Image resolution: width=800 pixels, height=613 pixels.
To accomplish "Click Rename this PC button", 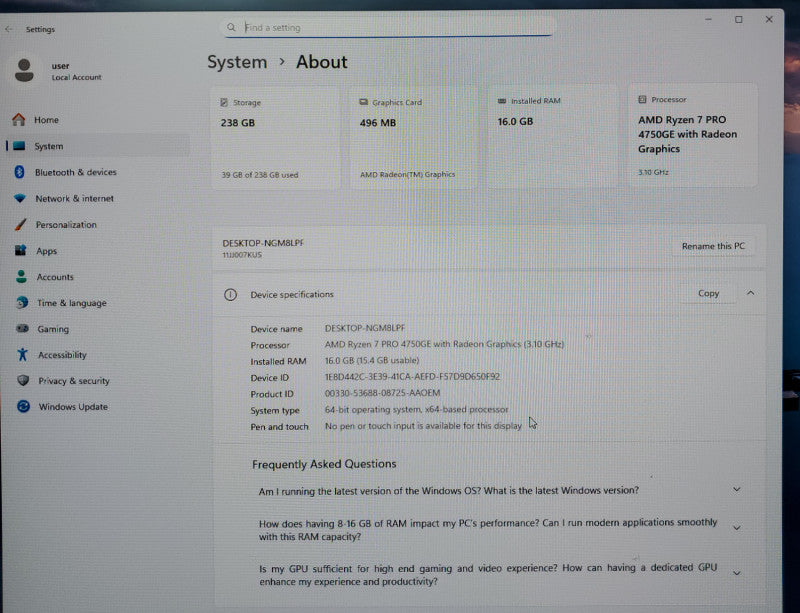I will tap(713, 246).
